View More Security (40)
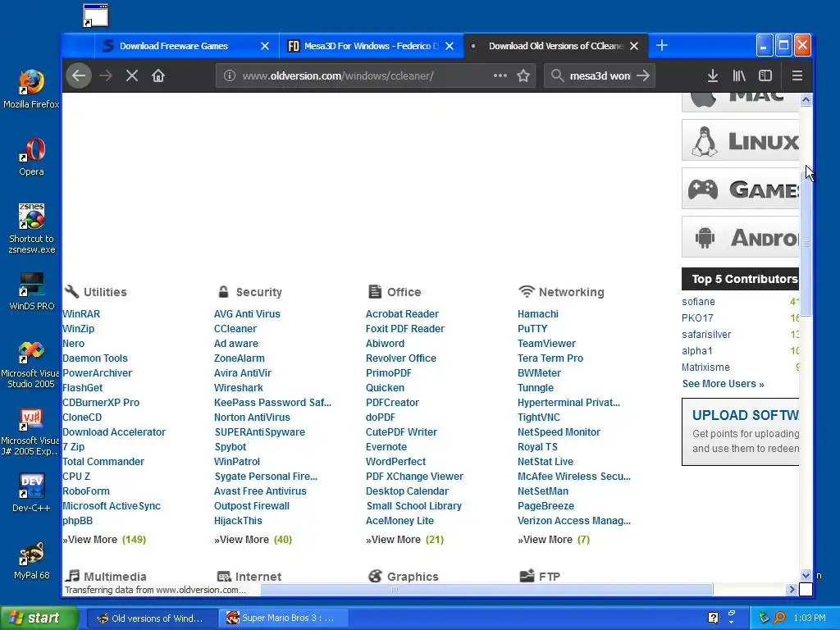The image size is (840, 630). [x=253, y=540]
